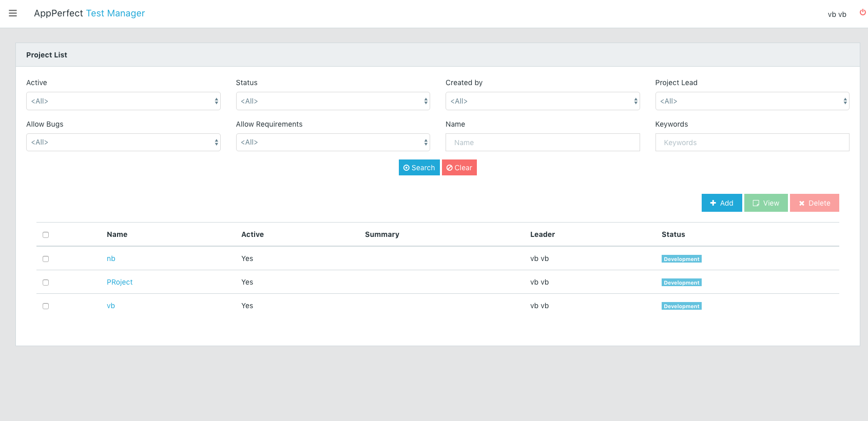The height and width of the screenshot is (421, 868).
Task: Focus the Keywords search field
Action: click(x=752, y=143)
